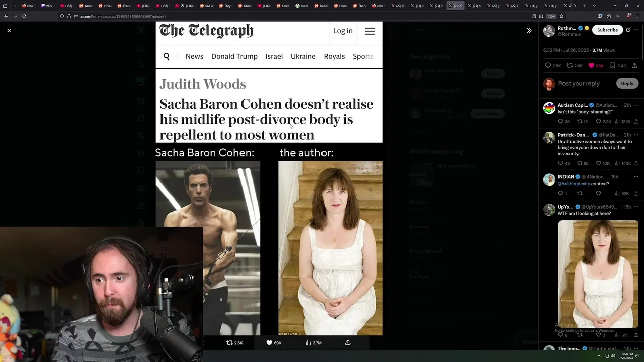Click Grok explain icon beside Subscribe

click(628, 30)
